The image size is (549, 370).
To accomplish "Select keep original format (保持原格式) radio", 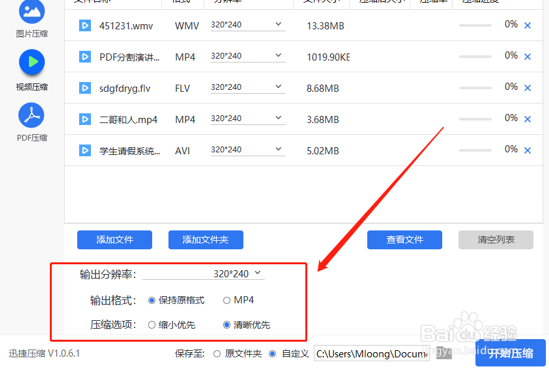I will pos(152,300).
